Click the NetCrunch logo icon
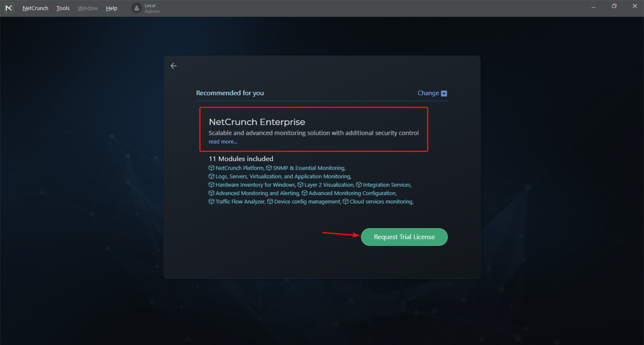This screenshot has width=644, height=345. coord(9,8)
